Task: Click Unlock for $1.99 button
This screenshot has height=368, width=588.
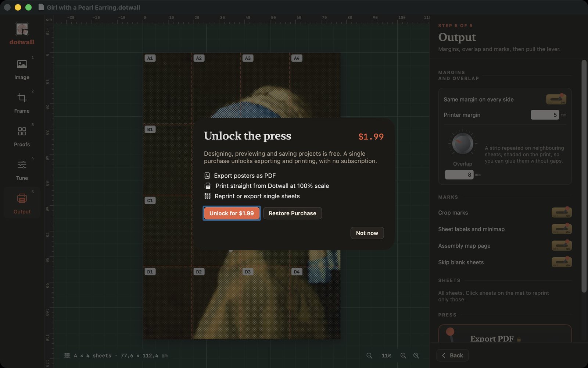Action: point(232,213)
